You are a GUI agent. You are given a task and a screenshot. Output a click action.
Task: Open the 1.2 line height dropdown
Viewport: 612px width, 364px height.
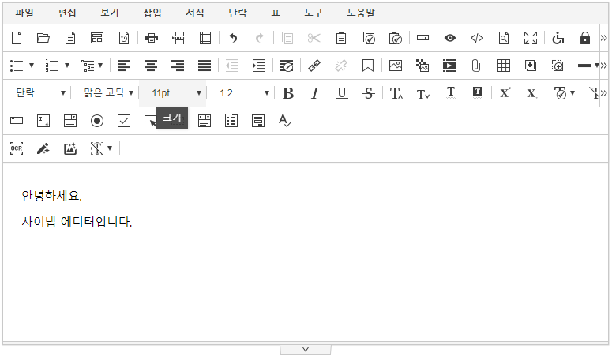tap(243, 93)
